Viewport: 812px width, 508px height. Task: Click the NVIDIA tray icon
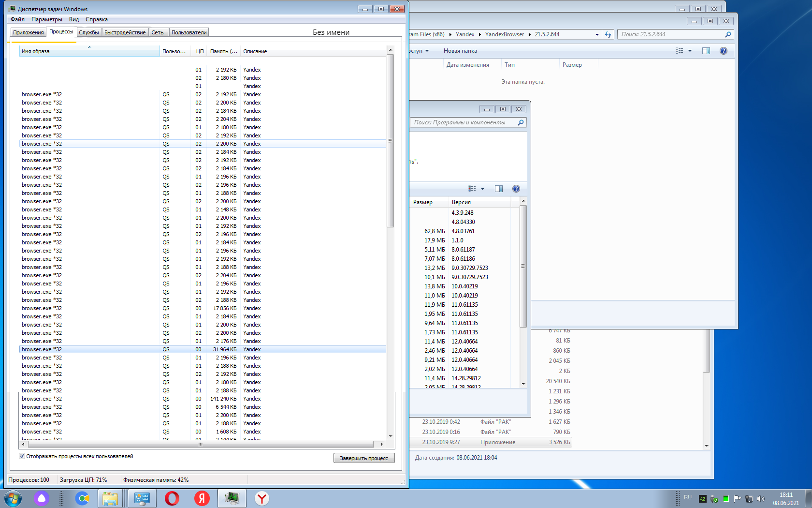(702, 498)
